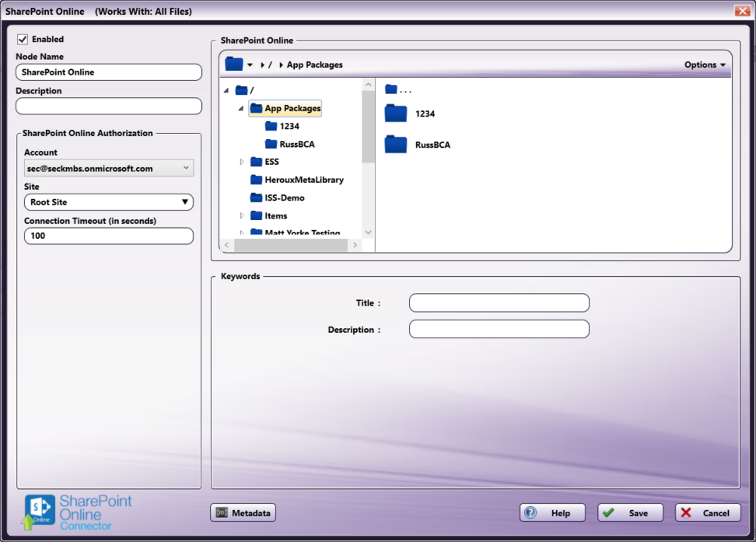
Task: Click the SharePoint Online Connector logo
Action: 77,512
